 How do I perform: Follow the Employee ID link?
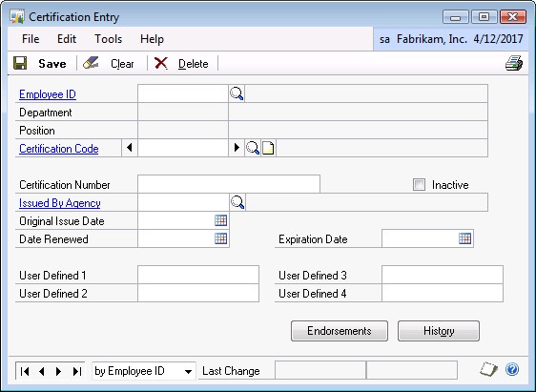click(x=48, y=94)
